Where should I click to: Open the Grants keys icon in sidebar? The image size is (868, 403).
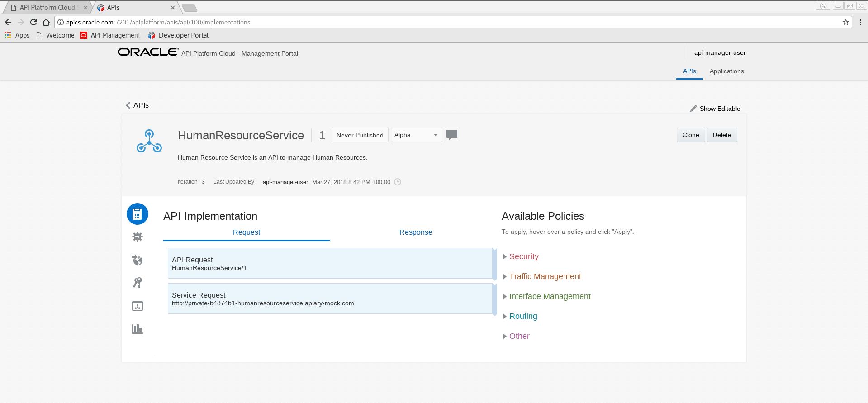click(x=138, y=283)
